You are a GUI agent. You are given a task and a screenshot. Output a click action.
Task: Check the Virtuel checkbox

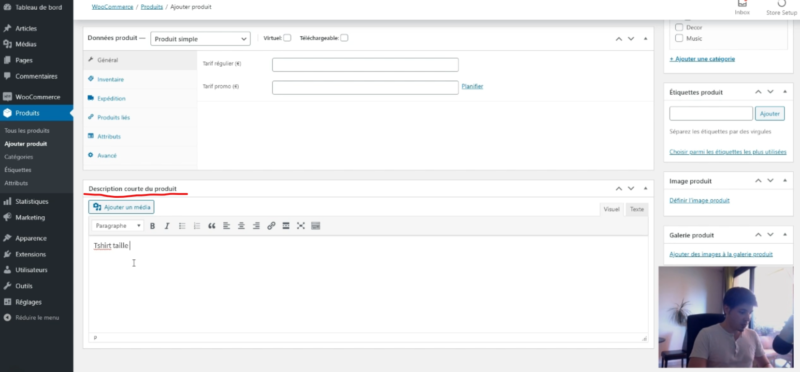tap(287, 38)
